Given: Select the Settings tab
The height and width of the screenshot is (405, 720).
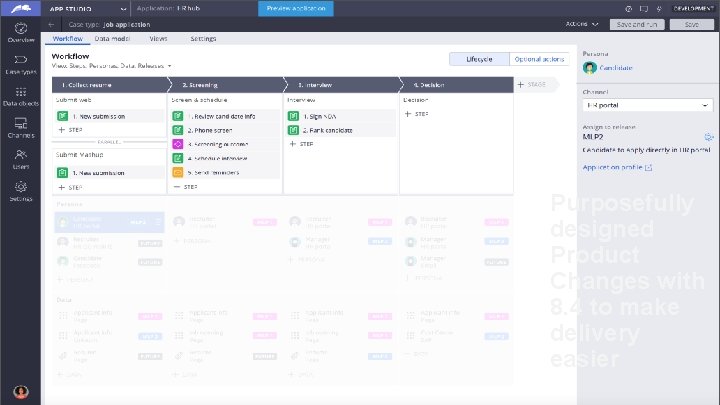Looking at the screenshot, I should 203,39.
